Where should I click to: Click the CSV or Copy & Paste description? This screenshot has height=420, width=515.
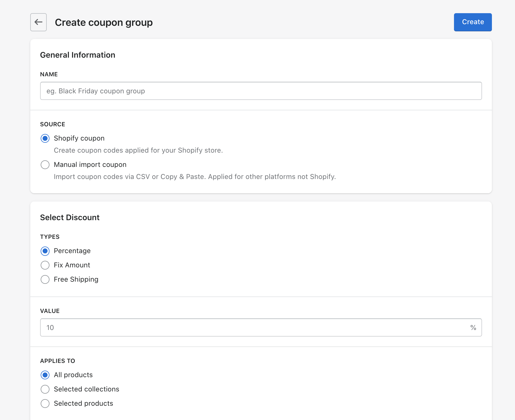click(195, 177)
